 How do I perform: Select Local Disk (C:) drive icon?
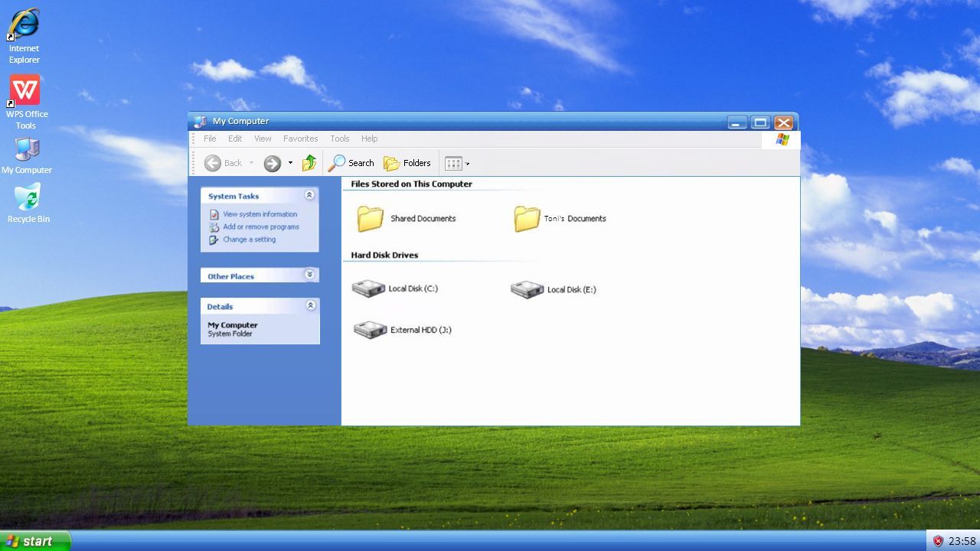point(368,289)
